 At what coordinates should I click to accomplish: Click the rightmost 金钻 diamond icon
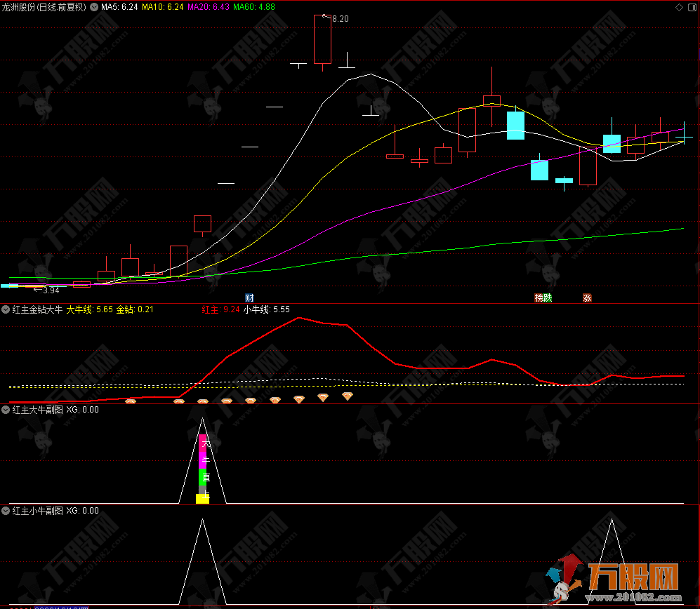point(348,396)
